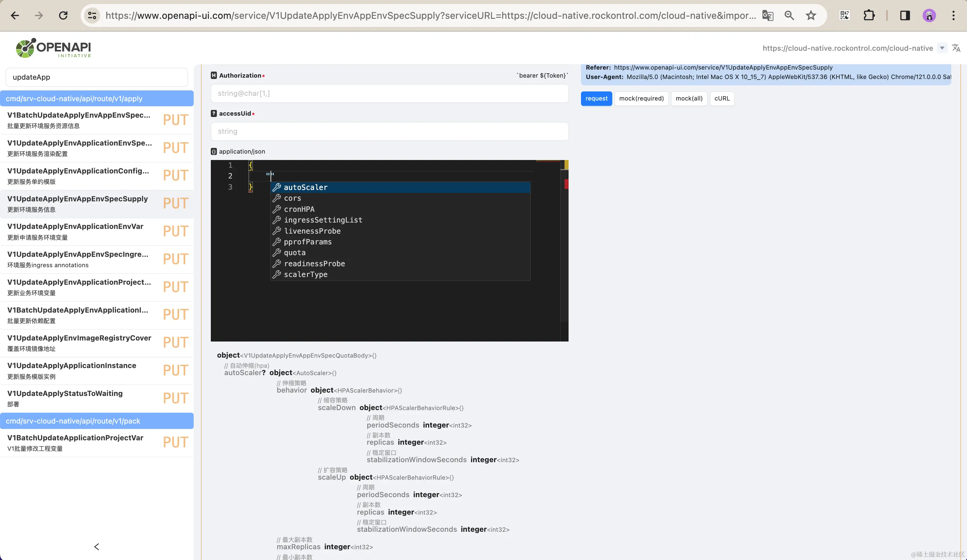Select the cronHPA suggestion
967x560 pixels.
(x=400, y=209)
